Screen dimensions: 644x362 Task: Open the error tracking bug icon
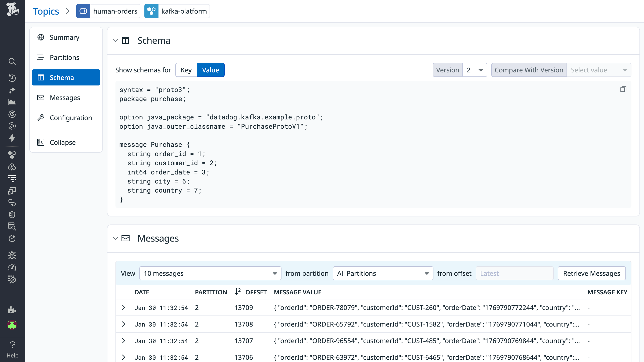coord(12,255)
